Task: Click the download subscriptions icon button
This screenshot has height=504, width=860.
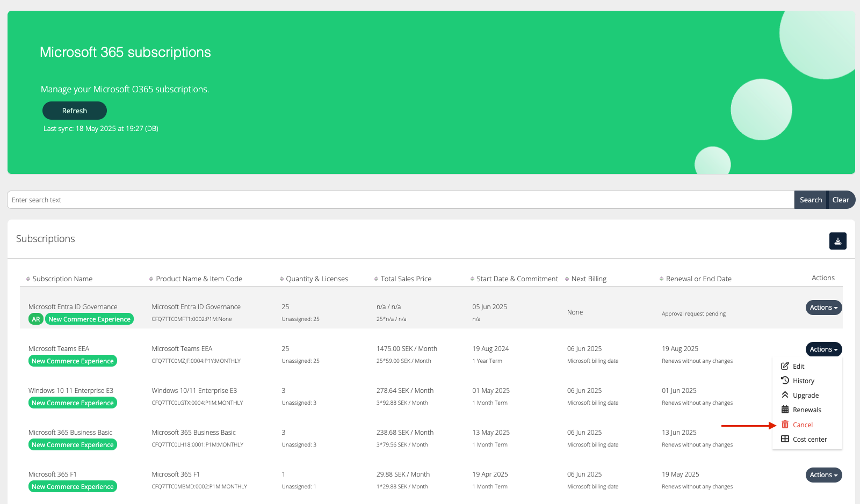Action: tap(837, 241)
